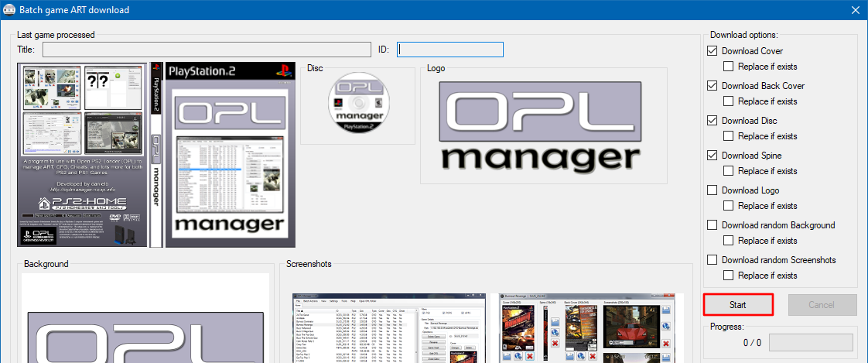Check Download random Screenshots
Screen dimensions: 868x363
pos(713,261)
